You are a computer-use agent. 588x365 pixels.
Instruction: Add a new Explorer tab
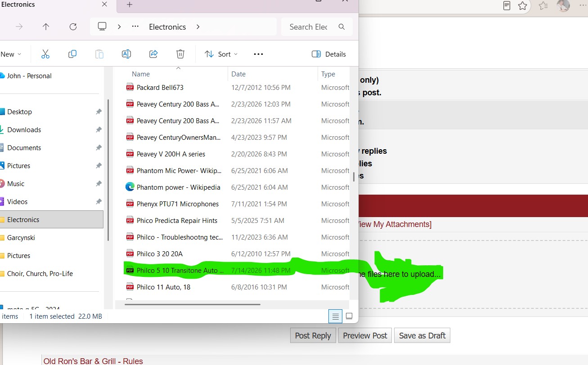click(130, 4)
